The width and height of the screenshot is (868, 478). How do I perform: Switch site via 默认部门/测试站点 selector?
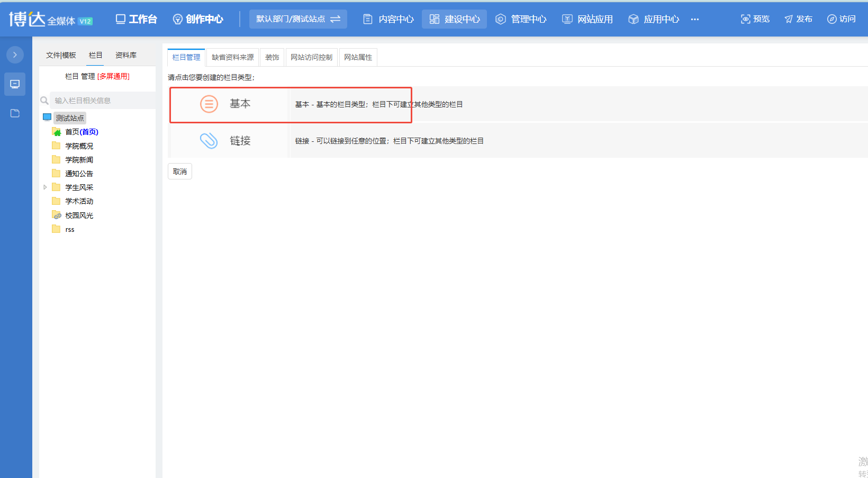(x=298, y=19)
